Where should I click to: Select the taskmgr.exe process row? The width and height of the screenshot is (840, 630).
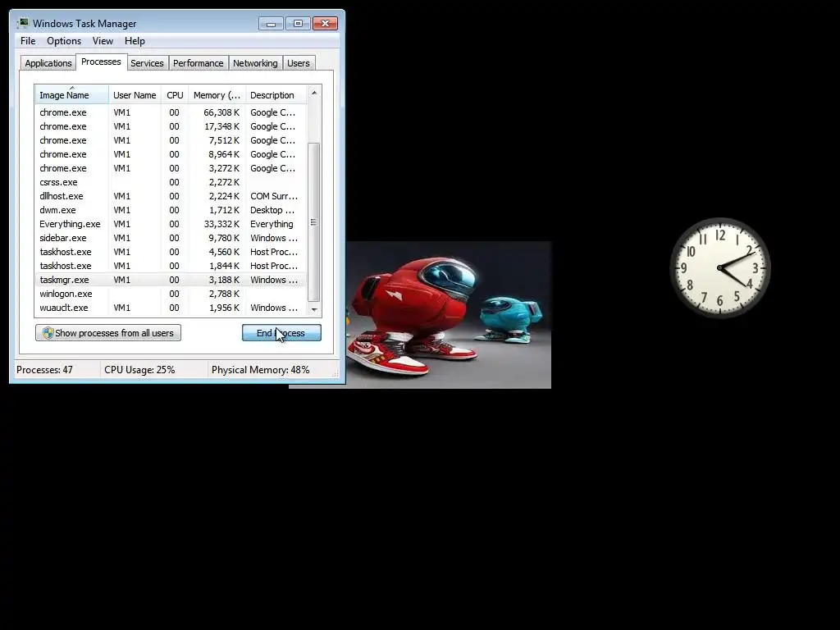pyautogui.click(x=171, y=280)
